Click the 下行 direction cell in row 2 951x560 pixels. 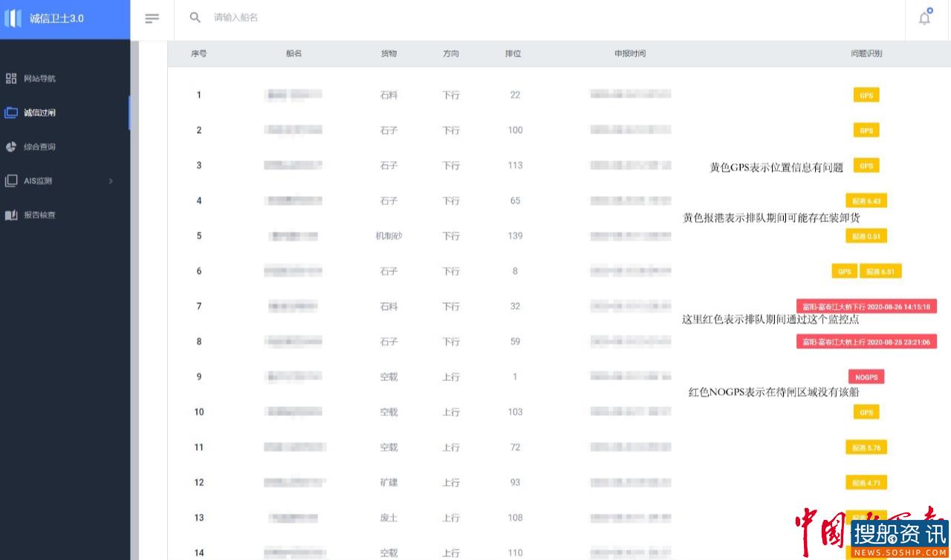pyautogui.click(x=451, y=131)
